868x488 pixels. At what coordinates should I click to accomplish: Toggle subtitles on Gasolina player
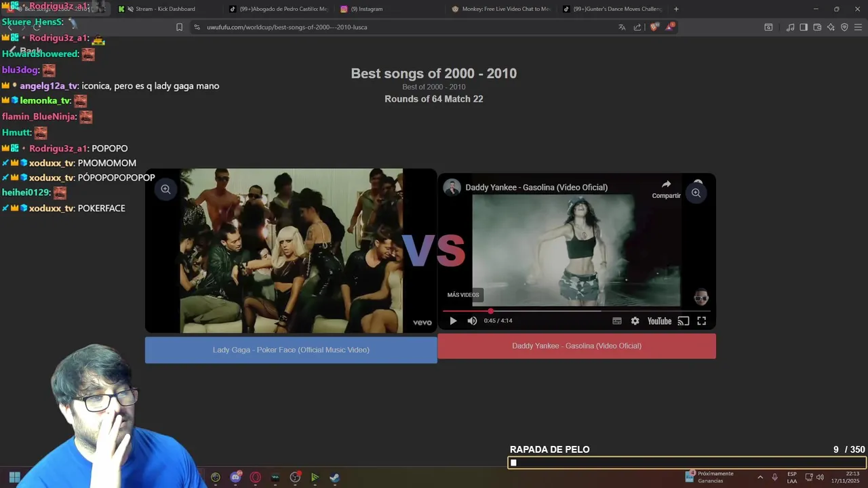tap(617, 321)
